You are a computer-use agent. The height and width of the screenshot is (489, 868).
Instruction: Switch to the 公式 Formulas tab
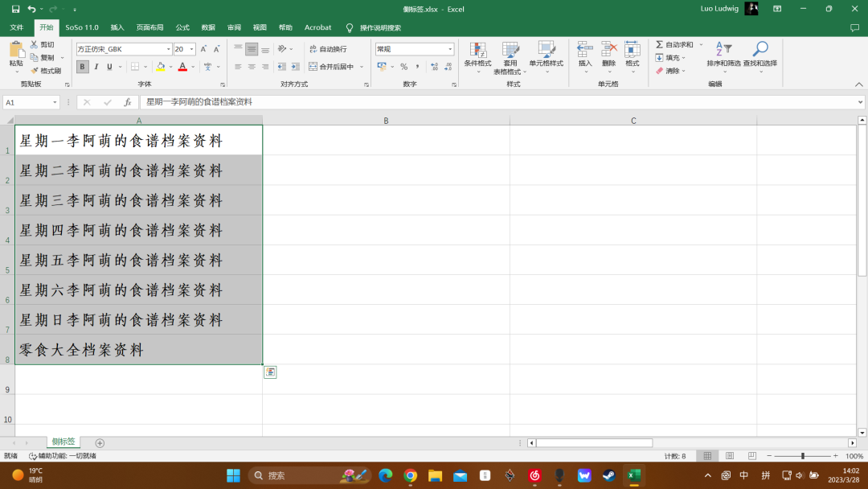tap(182, 27)
